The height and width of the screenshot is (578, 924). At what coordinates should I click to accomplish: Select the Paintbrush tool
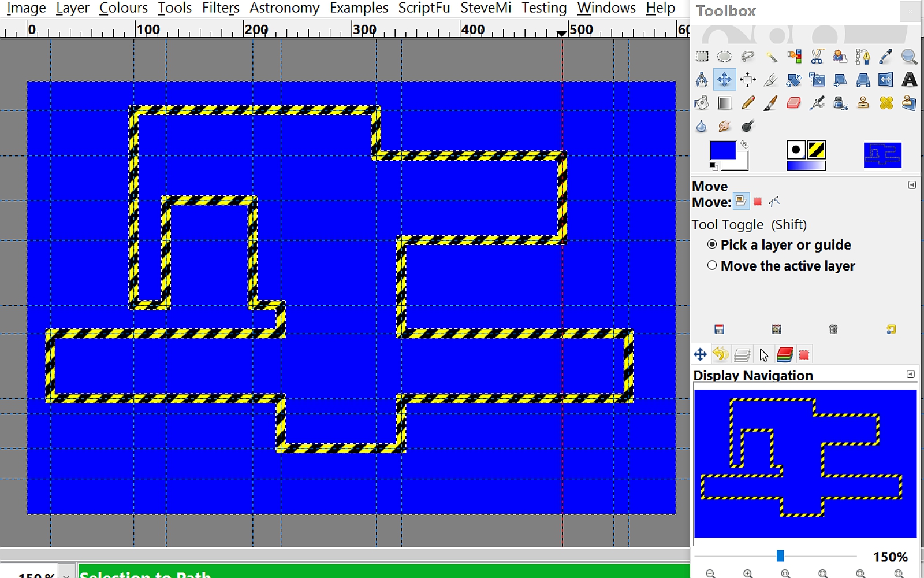point(771,103)
